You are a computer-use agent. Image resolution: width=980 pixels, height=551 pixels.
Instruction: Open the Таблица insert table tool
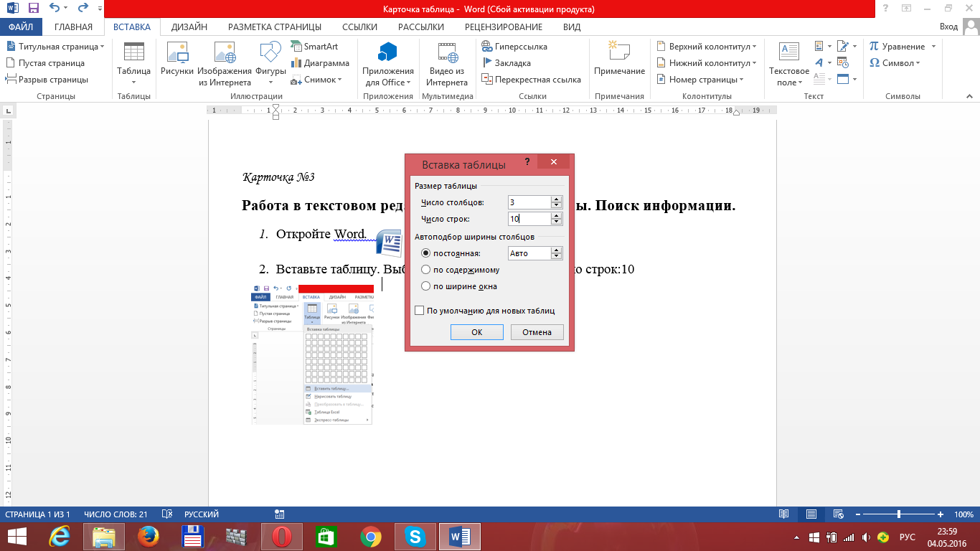133,63
